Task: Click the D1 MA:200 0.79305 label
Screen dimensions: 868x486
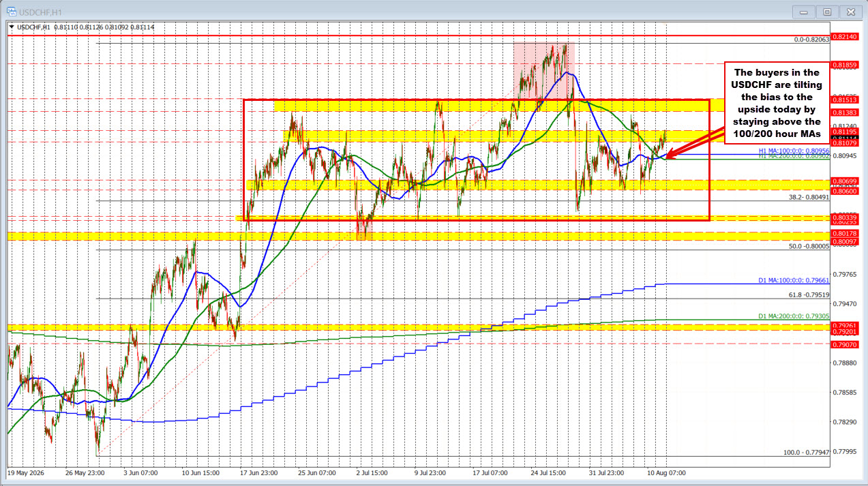Action: point(794,315)
